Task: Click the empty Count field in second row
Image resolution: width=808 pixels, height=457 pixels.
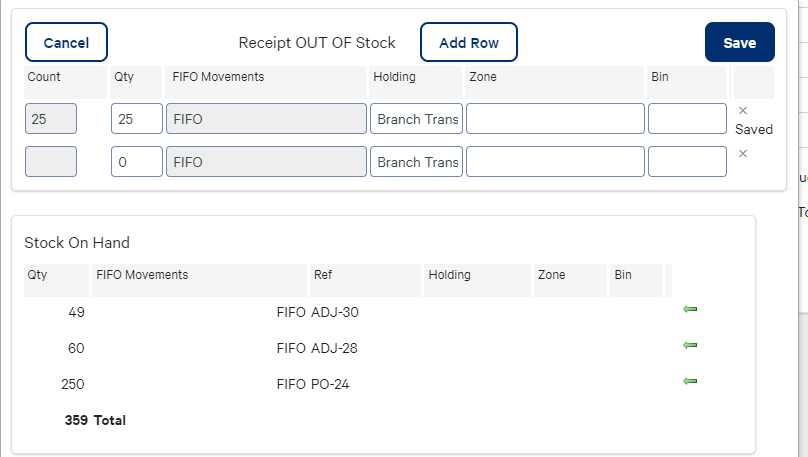Action: pos(51,162)
